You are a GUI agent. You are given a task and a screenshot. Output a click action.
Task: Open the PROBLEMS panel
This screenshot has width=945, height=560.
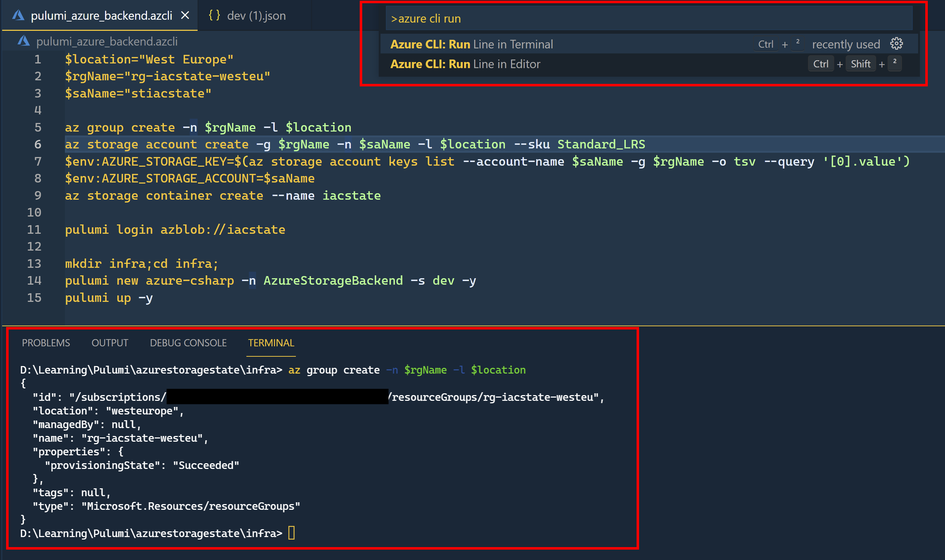[46, 343]
